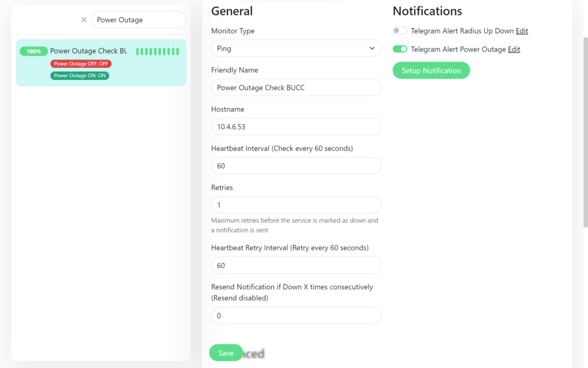The image size is (588, 368).
Task: Click the Monitor Type dropdown chevron arrow
Action: tap(372, 48)
